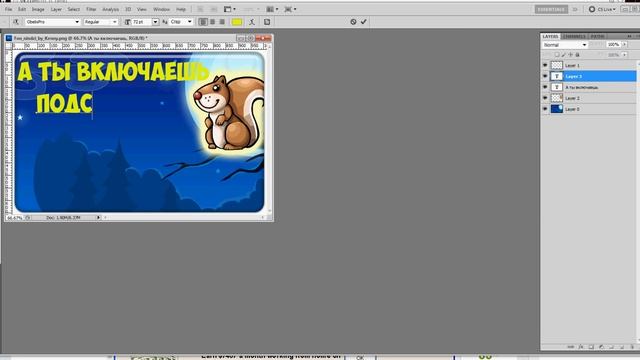Select Layer 0 background thumbnail
The height and width of the screenshot is (360, 640).
[557, 109]
